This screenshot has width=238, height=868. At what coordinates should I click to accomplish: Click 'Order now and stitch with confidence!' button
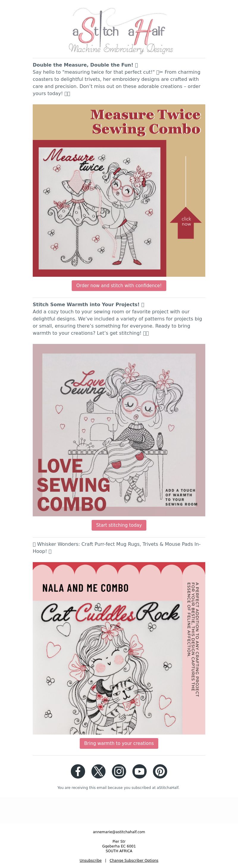point(119,285)
